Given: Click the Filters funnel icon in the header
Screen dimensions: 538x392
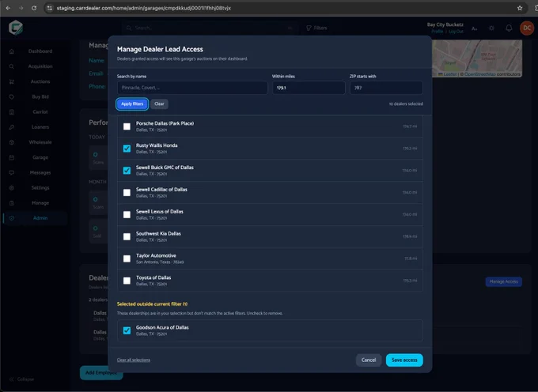Looking at the screenshot, I should (x=309, y=28).
